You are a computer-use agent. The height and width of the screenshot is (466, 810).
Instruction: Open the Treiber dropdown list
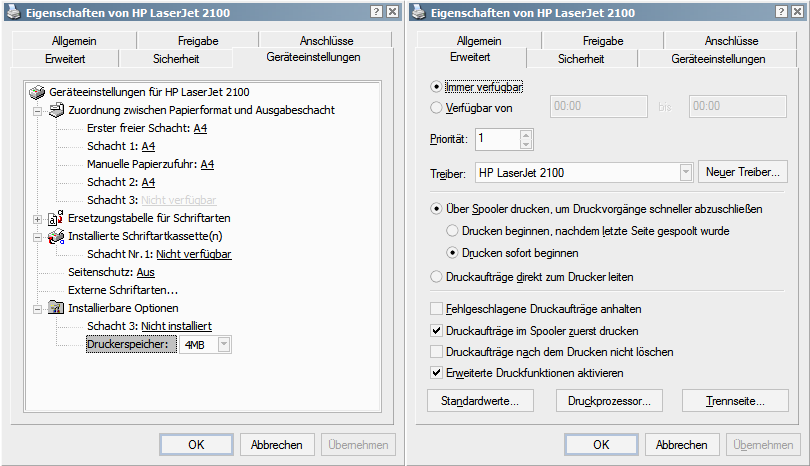point(686,173)
